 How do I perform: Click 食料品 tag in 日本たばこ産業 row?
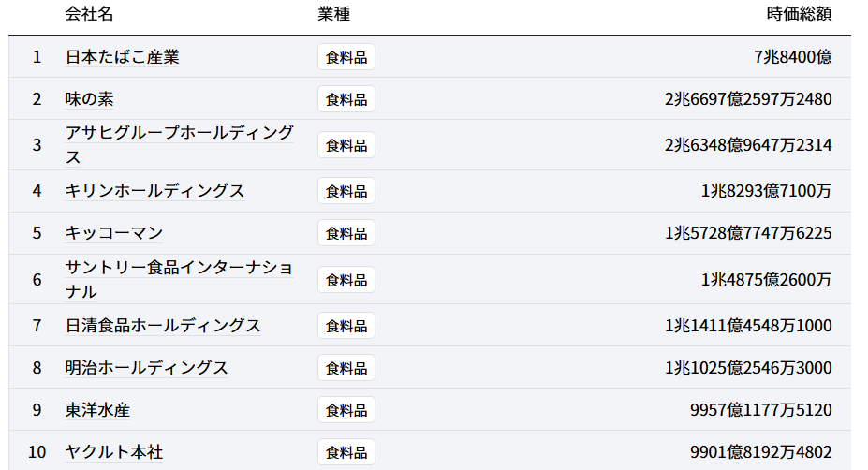coord(346,57)
